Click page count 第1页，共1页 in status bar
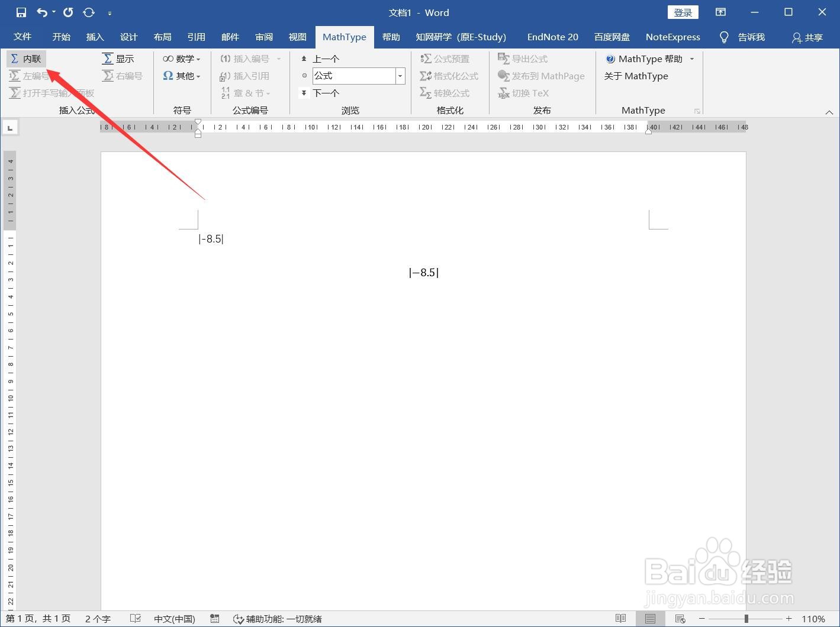This screenshot has width=840, height=627. coord(38,619)
